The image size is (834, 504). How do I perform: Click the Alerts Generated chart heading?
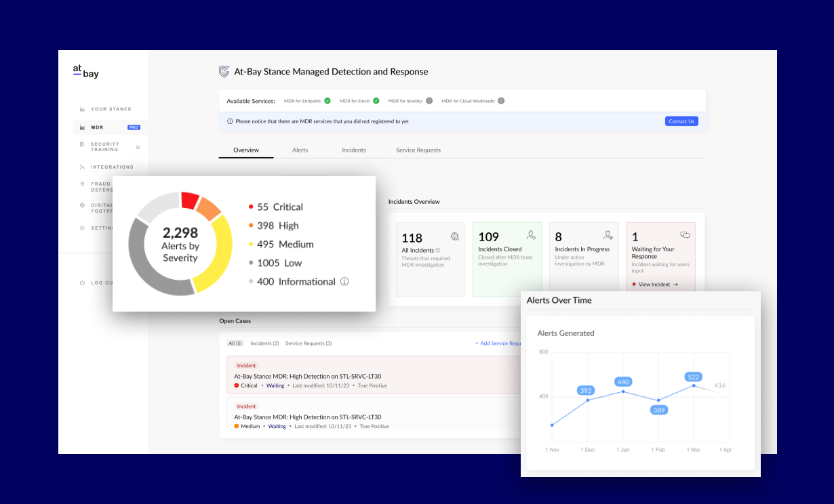tap(565, 333)
